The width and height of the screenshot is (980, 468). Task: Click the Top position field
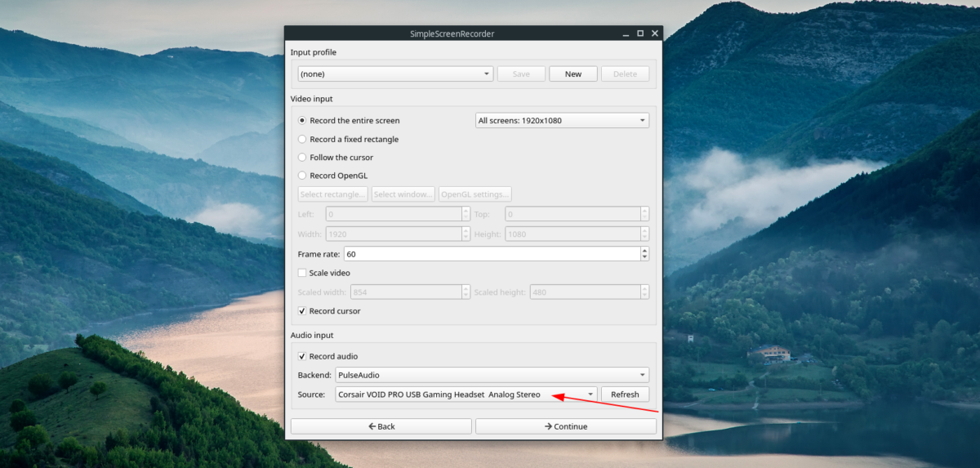coord(572,214)
